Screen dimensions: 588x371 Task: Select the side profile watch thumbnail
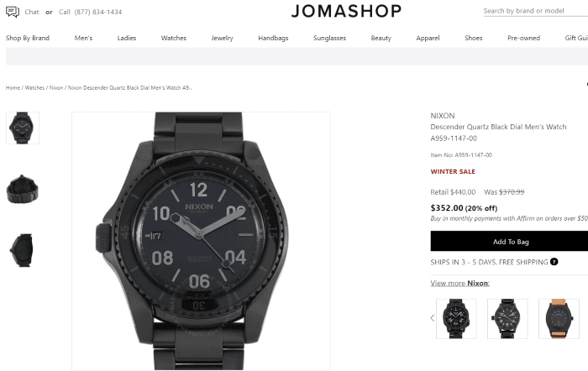[x=23, y=250]
